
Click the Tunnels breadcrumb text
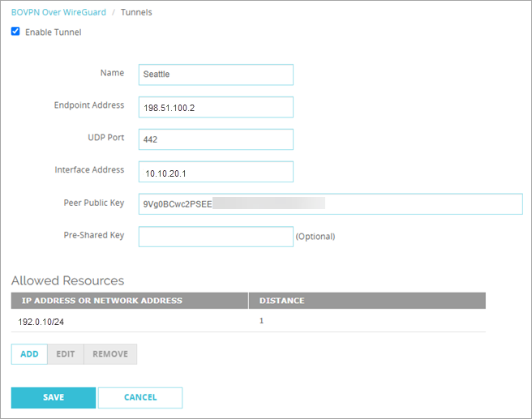pos(136,12)
